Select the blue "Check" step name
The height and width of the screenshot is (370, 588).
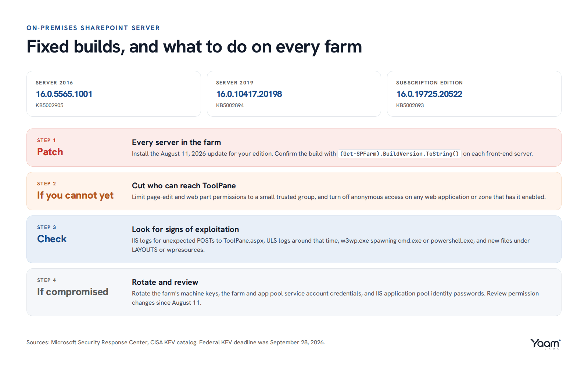coord(52,239)
